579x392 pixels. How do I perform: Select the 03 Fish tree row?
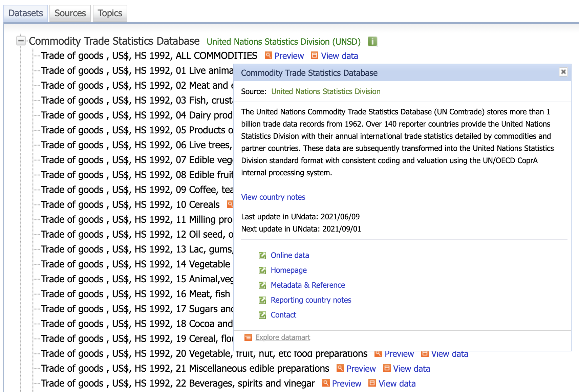137,100
